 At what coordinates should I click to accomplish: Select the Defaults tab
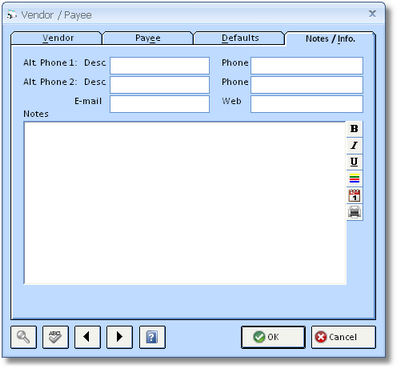[240, 38]
